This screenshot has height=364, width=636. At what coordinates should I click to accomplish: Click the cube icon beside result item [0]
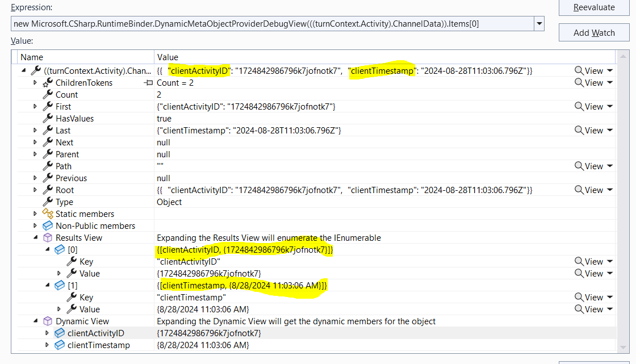pyautogui.click(x=59, y=249)
